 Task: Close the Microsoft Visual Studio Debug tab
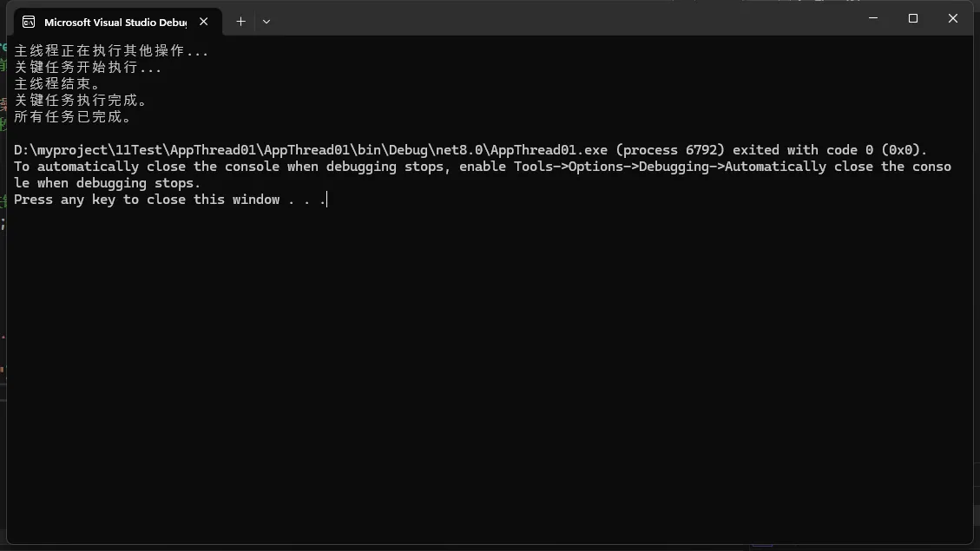click(x=204, y=22)
